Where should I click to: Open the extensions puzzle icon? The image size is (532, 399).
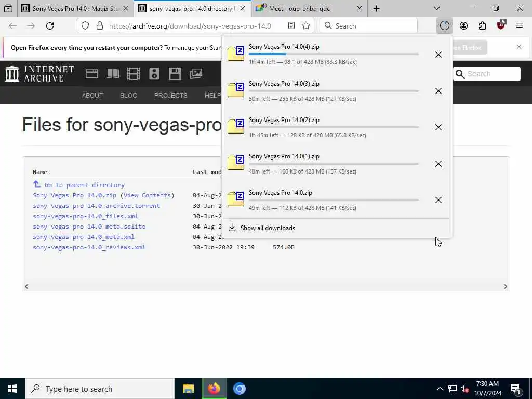[482, 26]
